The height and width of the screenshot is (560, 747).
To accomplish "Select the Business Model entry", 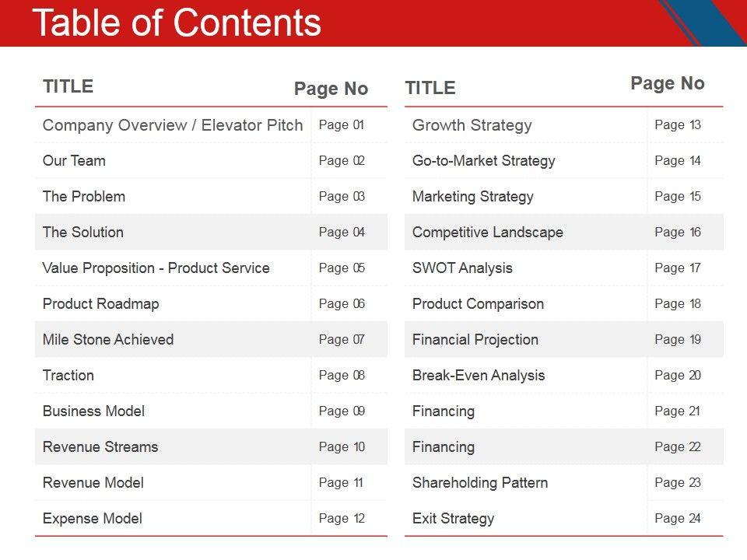I will point(93,411).
